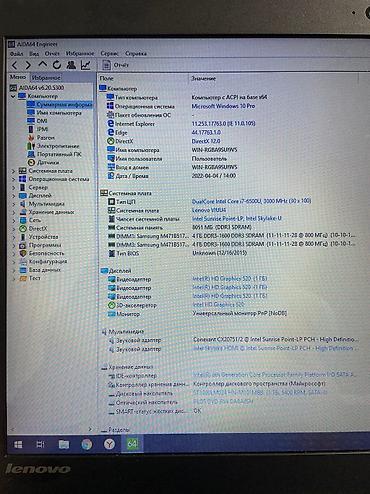Click the Устройства icon in the tree
The width and height of the screenshot is (370, 494).
tap(23, 237)
